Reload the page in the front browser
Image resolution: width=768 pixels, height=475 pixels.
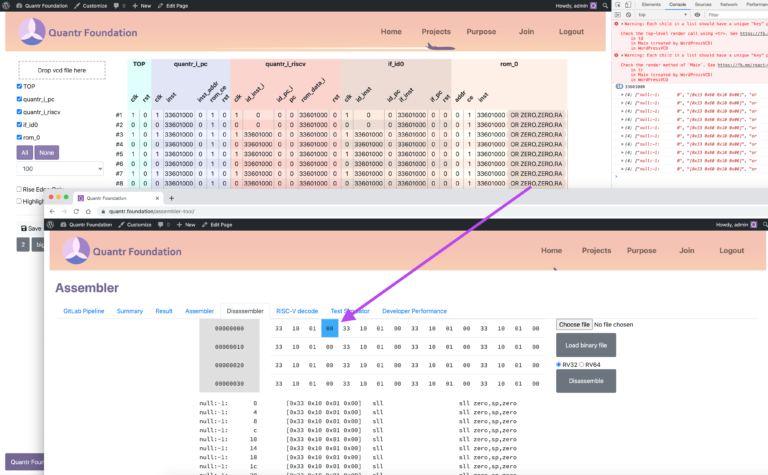76,212
